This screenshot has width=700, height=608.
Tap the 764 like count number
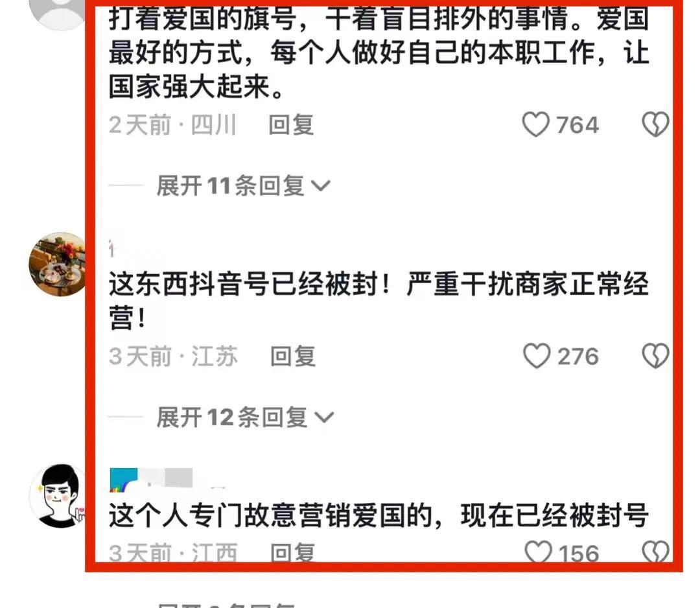[577, 124]
